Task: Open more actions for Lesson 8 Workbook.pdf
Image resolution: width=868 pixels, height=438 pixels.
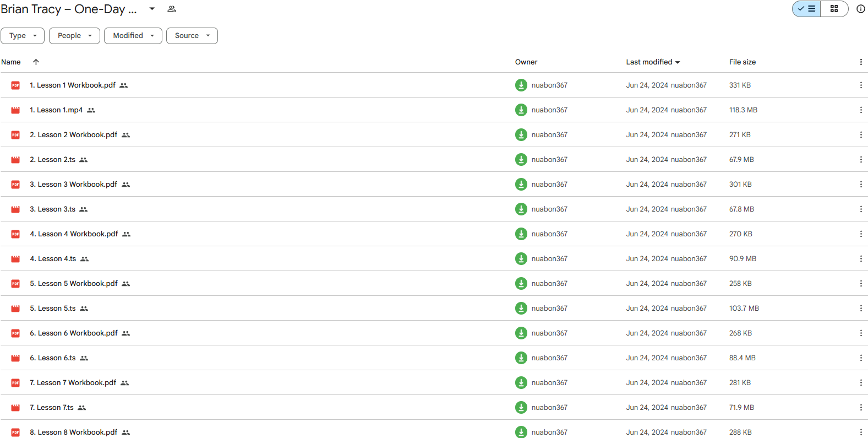Action: tap(861, 432)
